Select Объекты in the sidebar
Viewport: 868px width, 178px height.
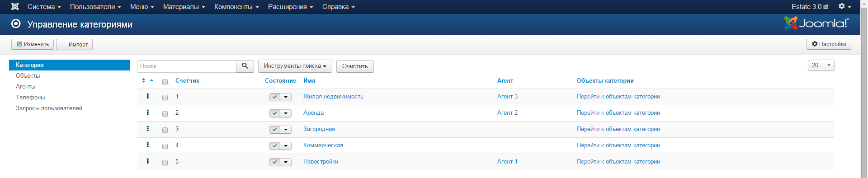coord(28,75)
